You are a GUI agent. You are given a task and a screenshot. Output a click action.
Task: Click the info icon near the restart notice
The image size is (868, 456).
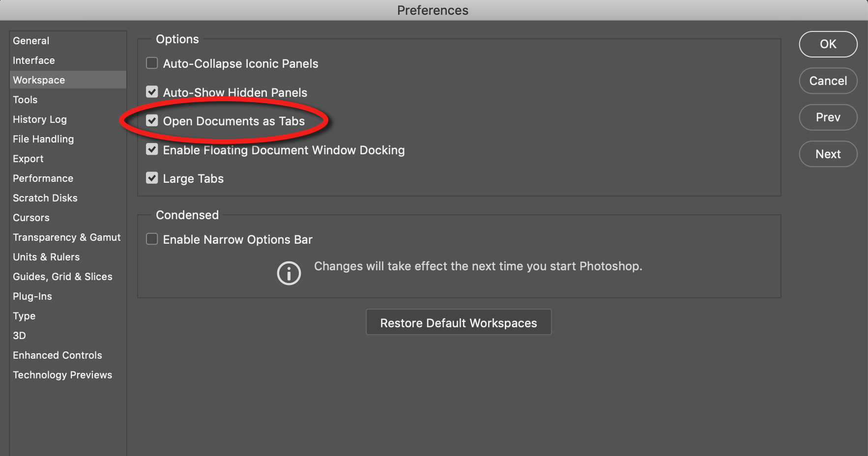click(289, 273)
